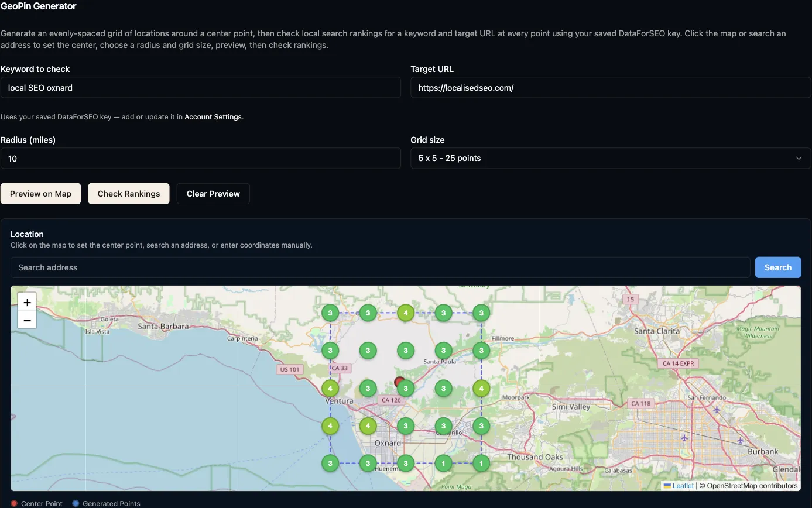
Task: Select the bottom-right corner marker labeled 1
Action: [481, 464]
